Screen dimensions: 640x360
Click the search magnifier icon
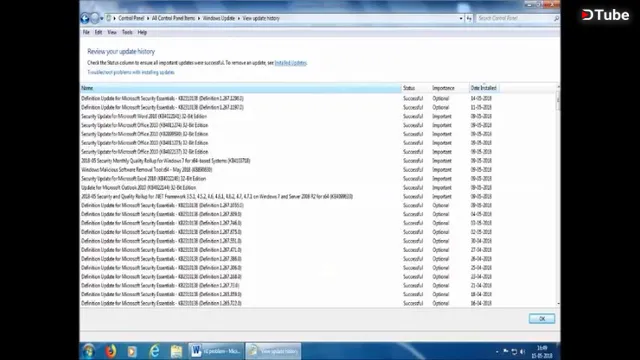click(556, 18)
